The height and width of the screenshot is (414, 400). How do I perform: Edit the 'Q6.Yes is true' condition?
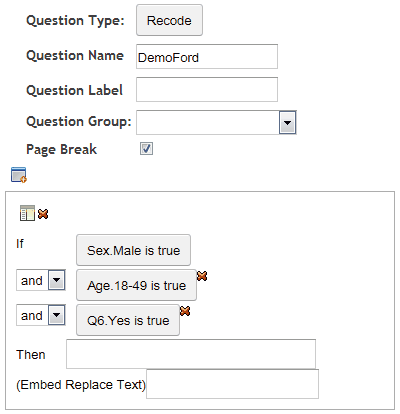[128, 320]
